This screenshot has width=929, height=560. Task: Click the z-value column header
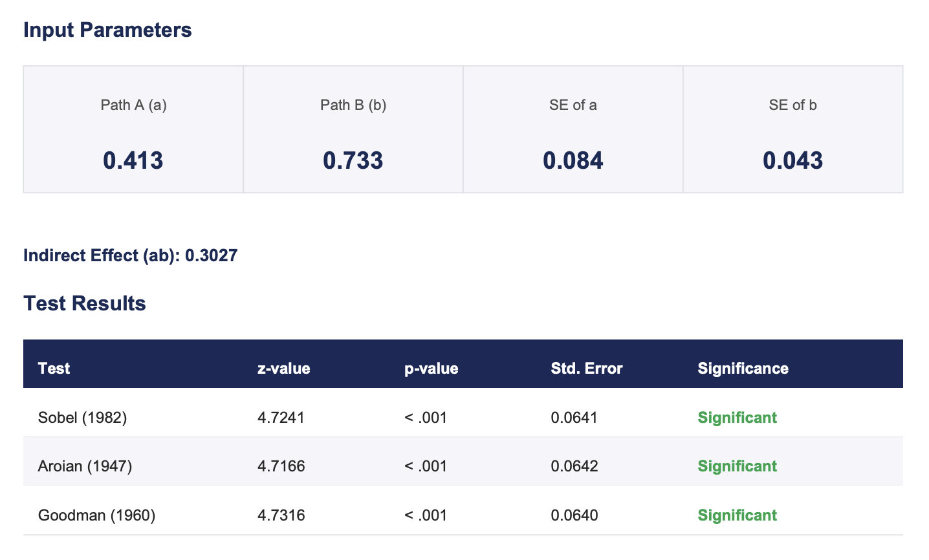pyautogui.click(x=283, y=369)
